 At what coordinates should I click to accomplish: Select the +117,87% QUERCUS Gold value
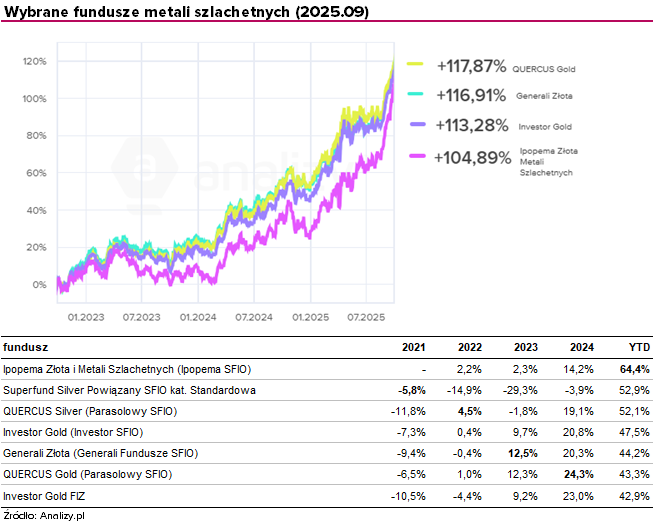click(x=472, y=67)
